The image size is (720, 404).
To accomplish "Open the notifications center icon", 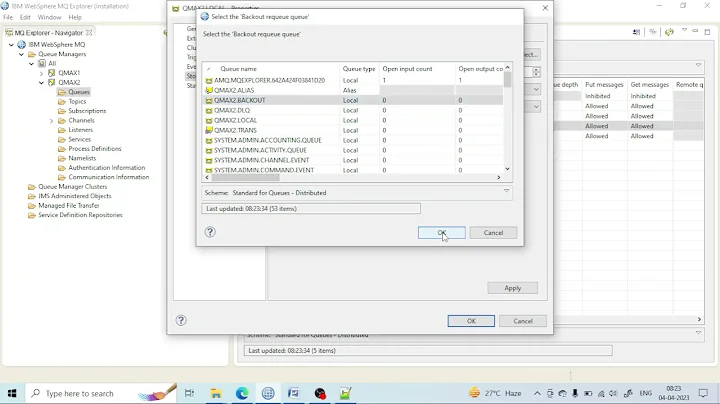I will (703, 393).
